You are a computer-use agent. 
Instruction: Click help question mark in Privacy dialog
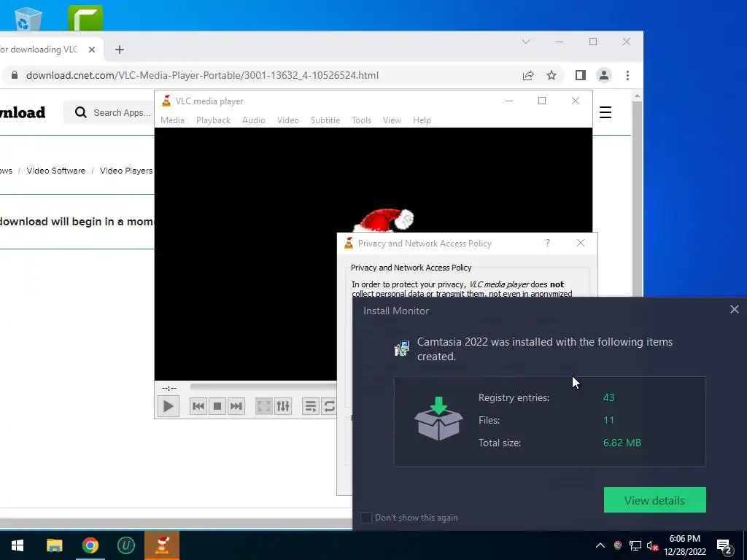[548, 244]
